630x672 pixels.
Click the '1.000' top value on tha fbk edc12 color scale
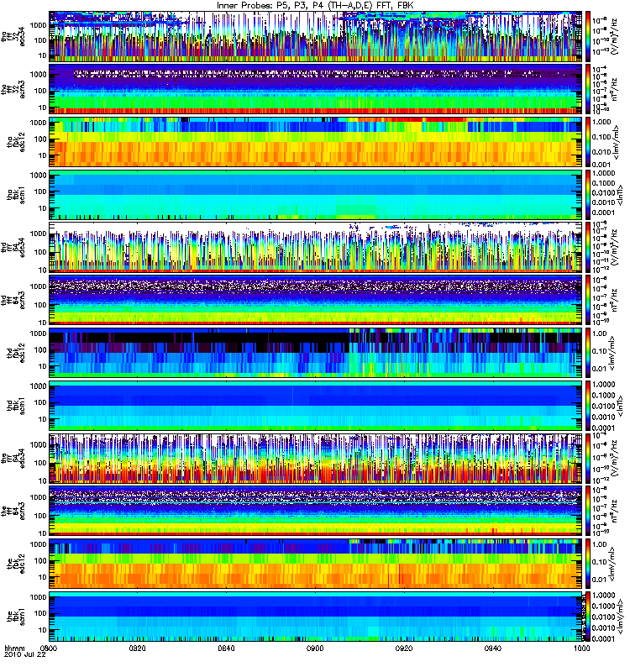point(601,122)
